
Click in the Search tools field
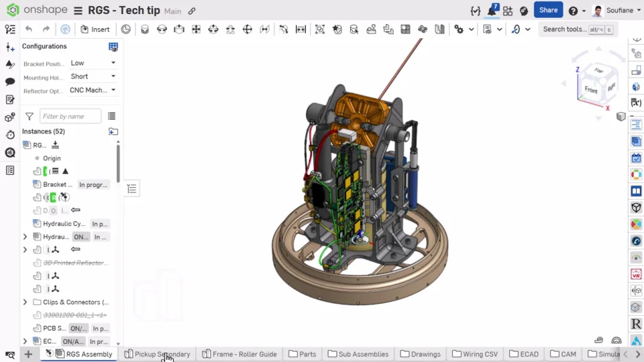pyautogui.click(x=577, y=29)
